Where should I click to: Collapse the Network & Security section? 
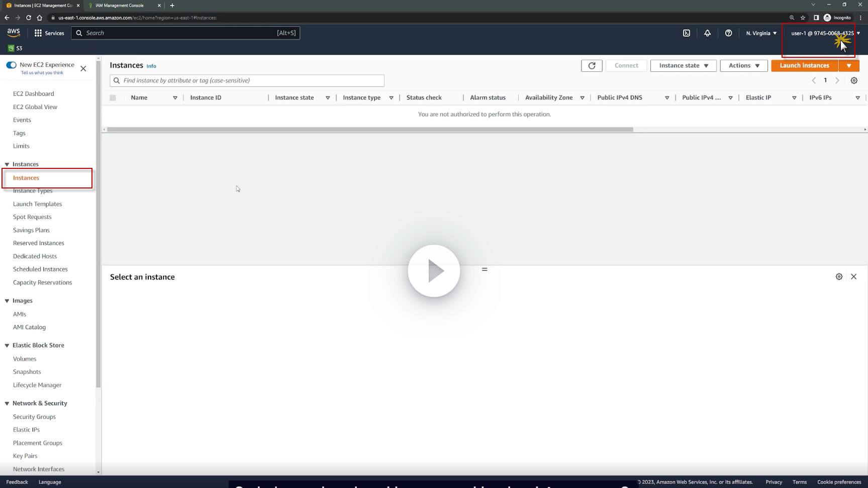(x=7, y=404)
